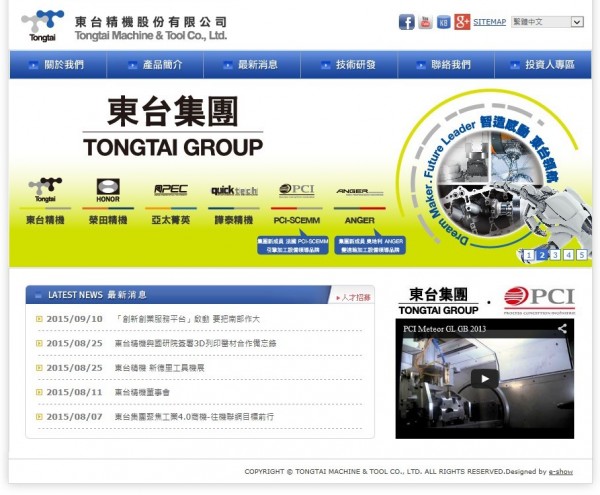Screen dimensions: 600x495
Task: Open the 技術研發 menu
Action: click(x=349, y=65)
